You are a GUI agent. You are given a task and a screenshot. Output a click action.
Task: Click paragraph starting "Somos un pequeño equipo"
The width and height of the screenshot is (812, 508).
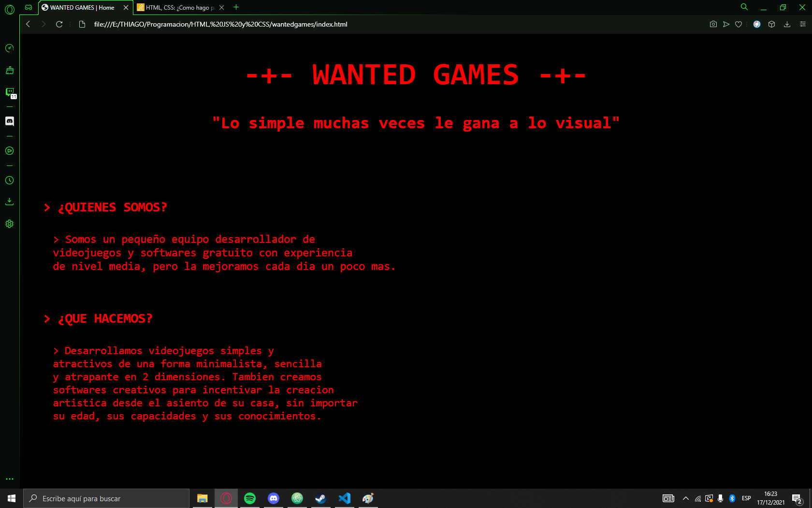pyautogui.click(x=224, y=253)
